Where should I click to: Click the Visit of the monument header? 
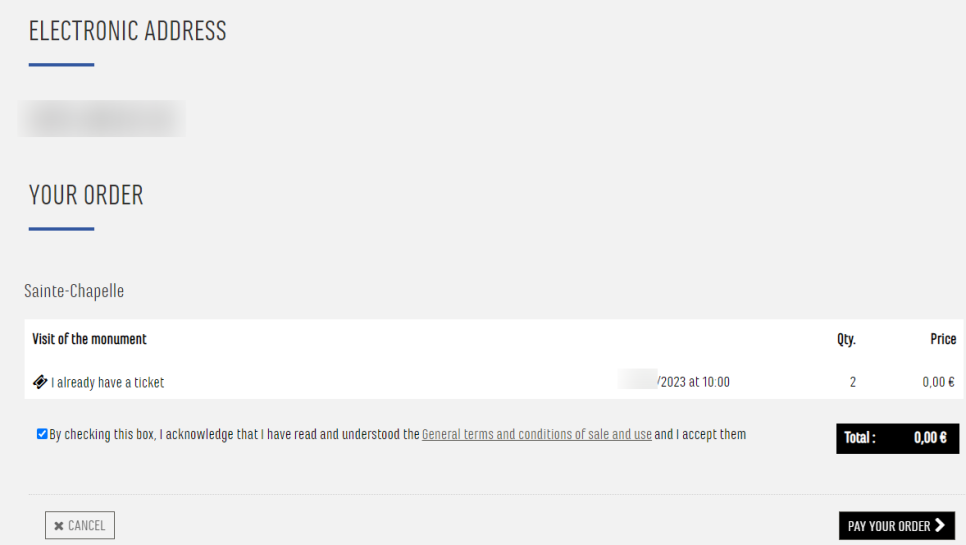point(89,339)
